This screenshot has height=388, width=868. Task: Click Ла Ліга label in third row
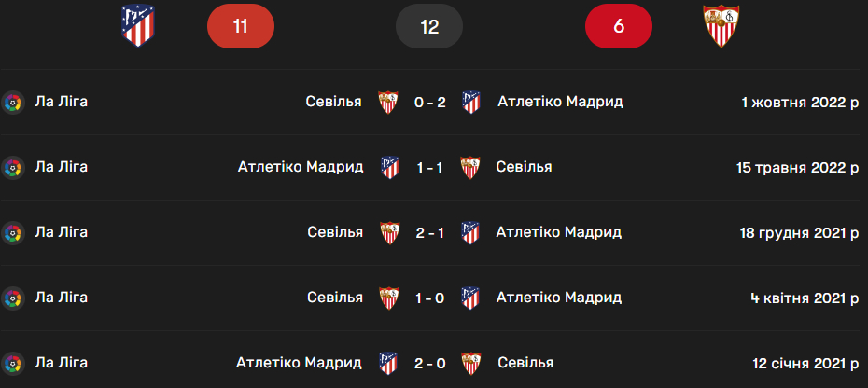coord(61,232)
